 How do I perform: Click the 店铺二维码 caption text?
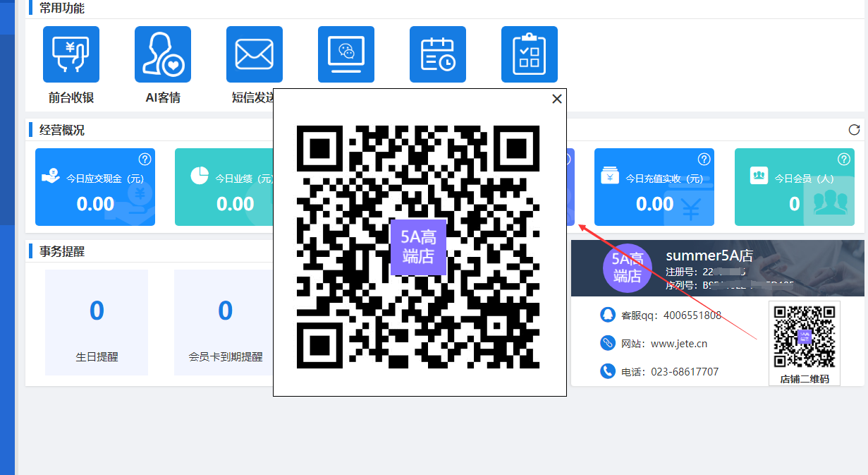click(x=805, y=379)
